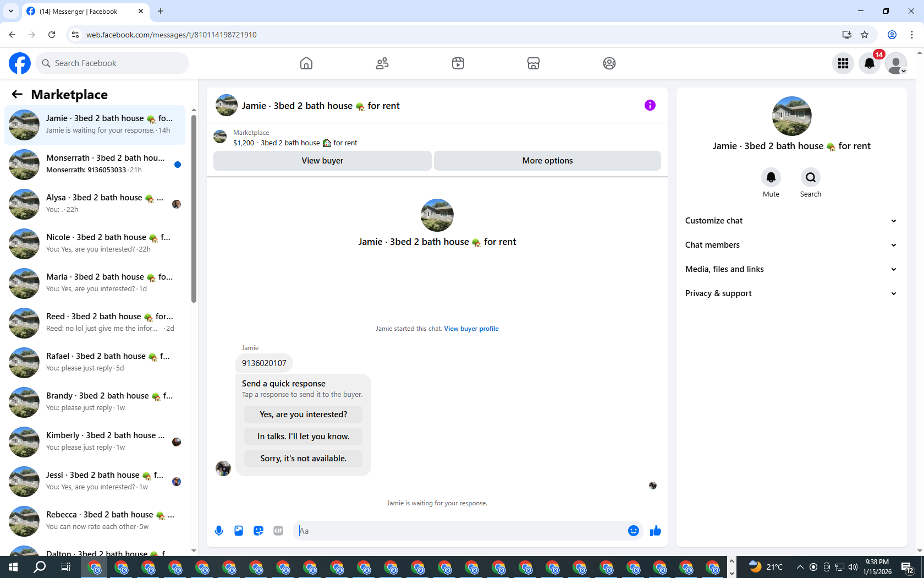This screenshot has width=924, height=578.
Task: Click the conversation list scrollbar
Action: click(194, 209)
